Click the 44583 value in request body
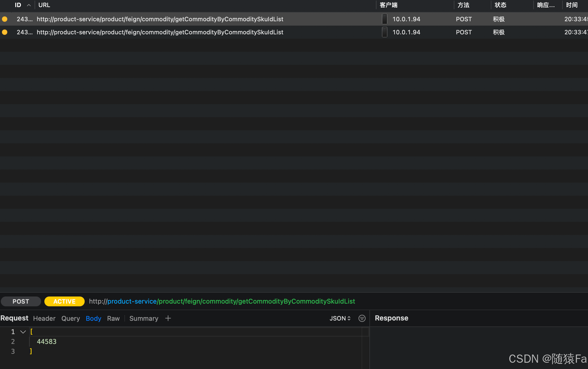The height and width of the screenshot is (369, 588). (47, 342)
